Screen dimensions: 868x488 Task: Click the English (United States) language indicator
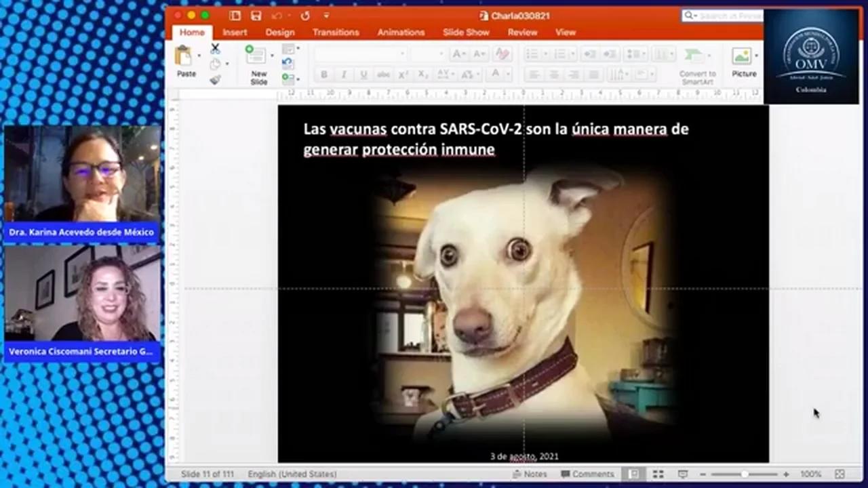(292, 474)
